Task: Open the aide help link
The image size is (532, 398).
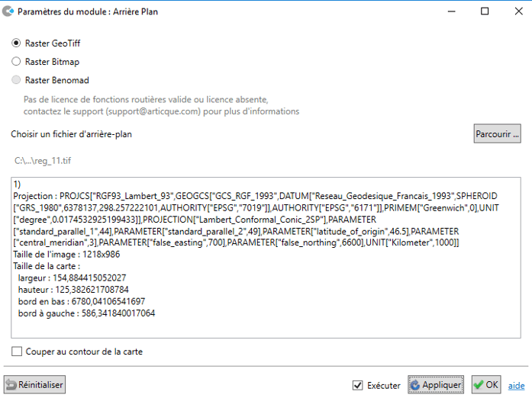Action: coord(516,386)
